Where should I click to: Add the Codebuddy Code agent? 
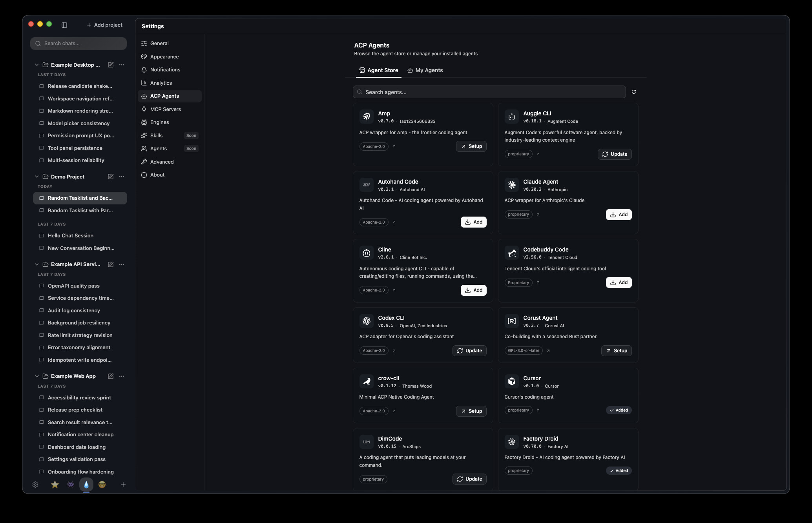point(619,282)
